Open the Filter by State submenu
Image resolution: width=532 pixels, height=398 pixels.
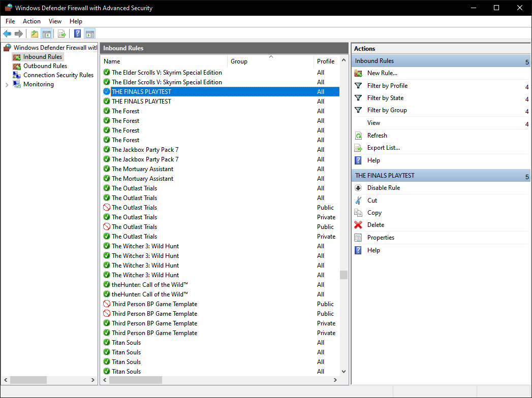pyautogui.click(x=385, y=98)
